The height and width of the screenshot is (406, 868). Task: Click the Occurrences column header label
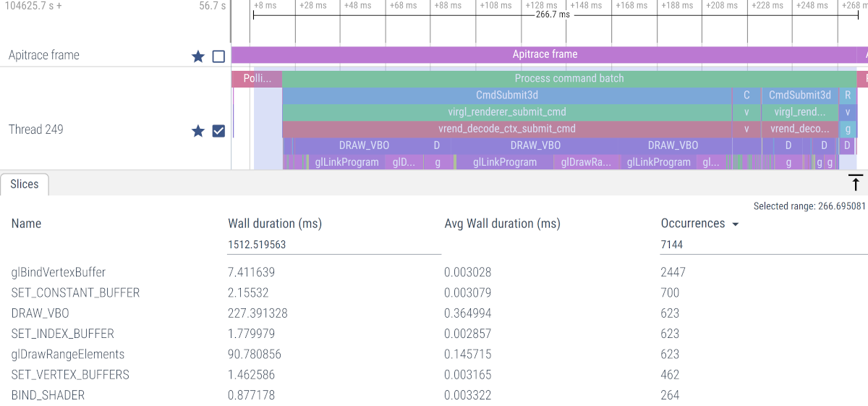tap(693, 224)
